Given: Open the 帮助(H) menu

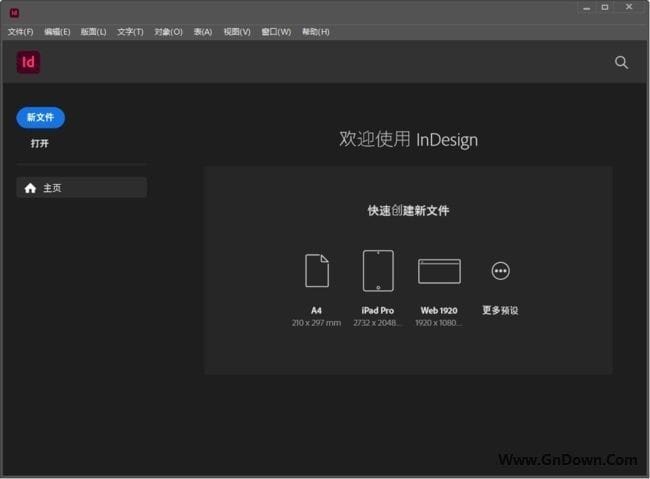Looking at the screenshot, I should (315, 32).
